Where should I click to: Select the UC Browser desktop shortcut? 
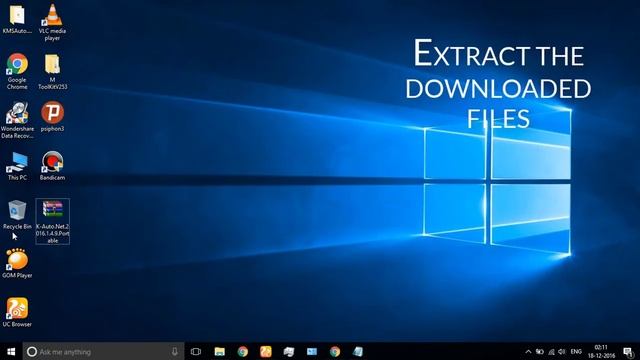[x=17, y=312]
